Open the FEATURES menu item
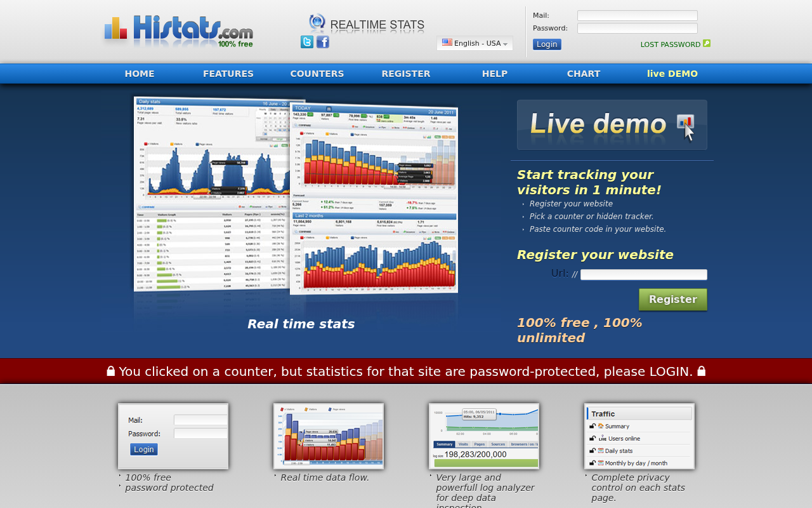This screenshot has height=508, width=812. pos(228,74)
